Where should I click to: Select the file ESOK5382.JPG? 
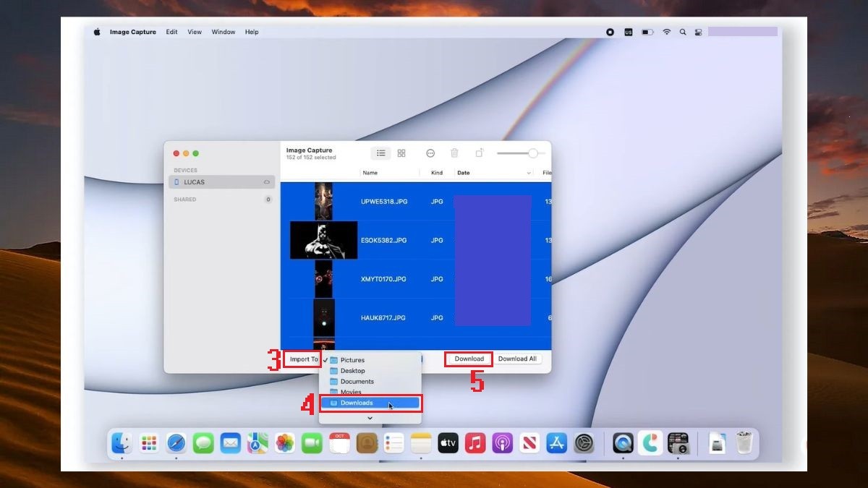384,240
